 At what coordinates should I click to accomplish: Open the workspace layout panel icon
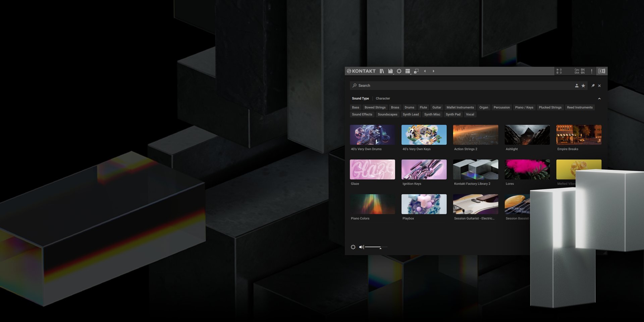(408, 71)
